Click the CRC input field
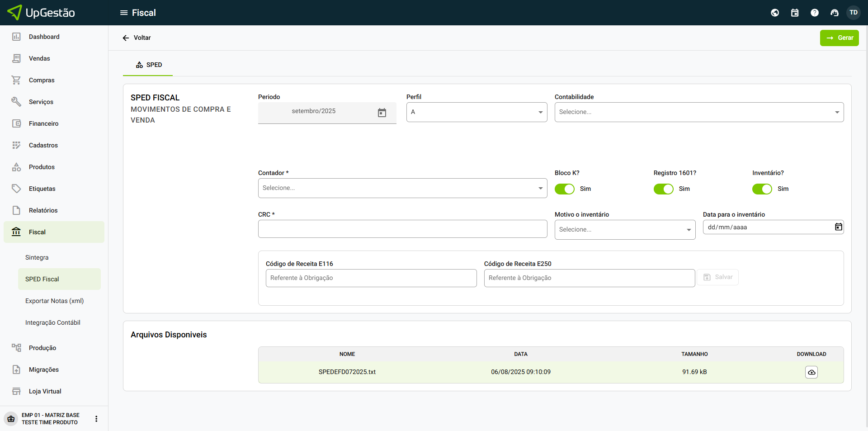The image size is (868, 431). (402, 229)
